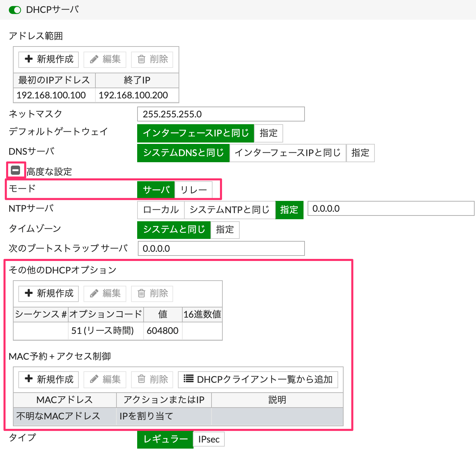
Task: Select リレー mode option
Action: (x=194, y=190)
